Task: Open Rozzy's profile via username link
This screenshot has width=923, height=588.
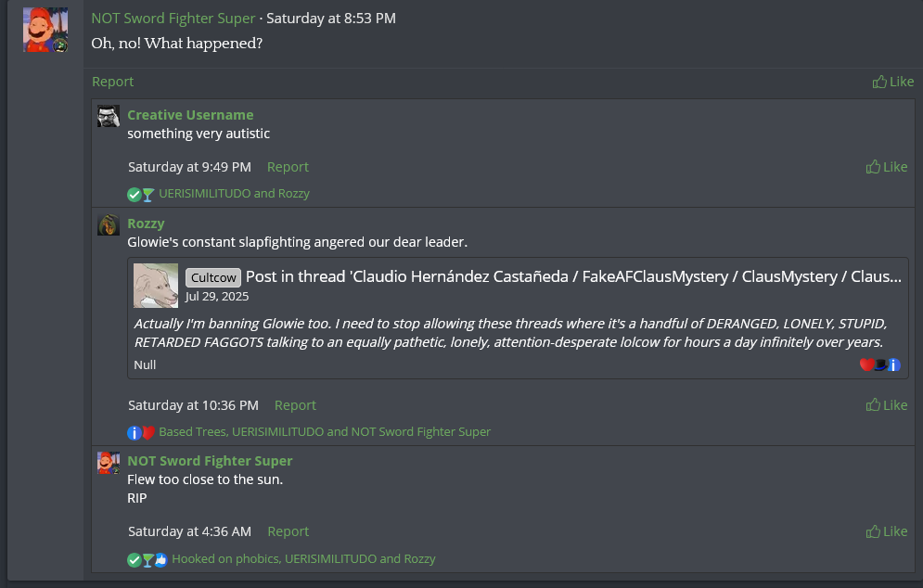Action: (146, 224)
